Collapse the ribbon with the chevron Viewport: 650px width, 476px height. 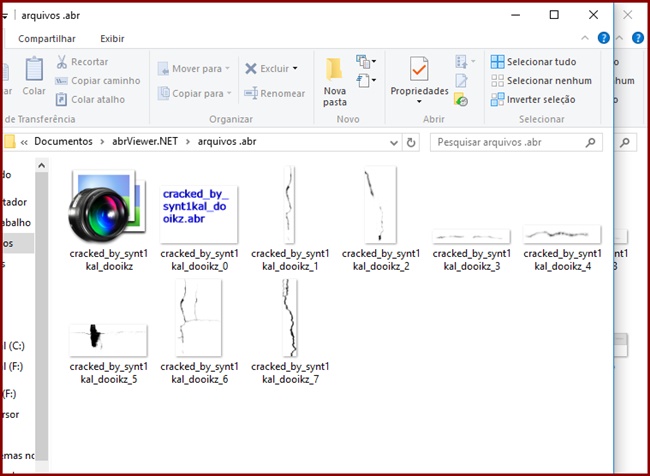coord(585,38)
